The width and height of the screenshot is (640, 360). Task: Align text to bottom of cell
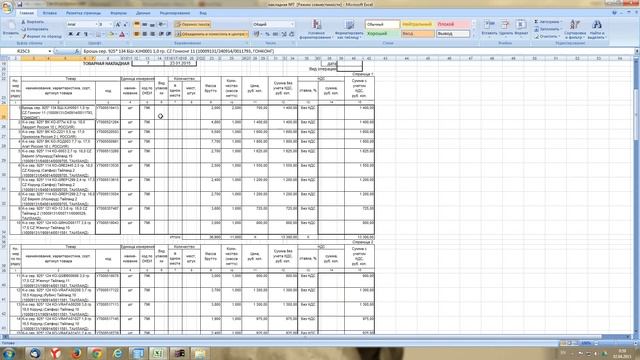coord(152,24)
